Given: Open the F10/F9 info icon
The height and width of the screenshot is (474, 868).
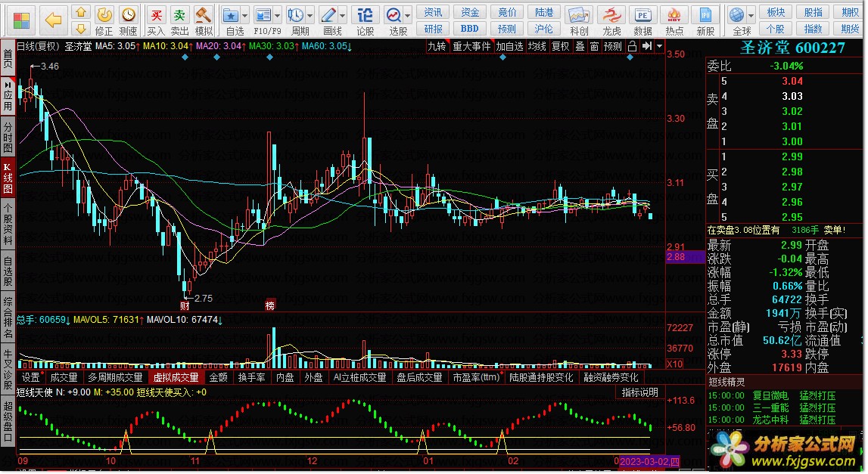Looking at the screenshot, I should 263,15.
